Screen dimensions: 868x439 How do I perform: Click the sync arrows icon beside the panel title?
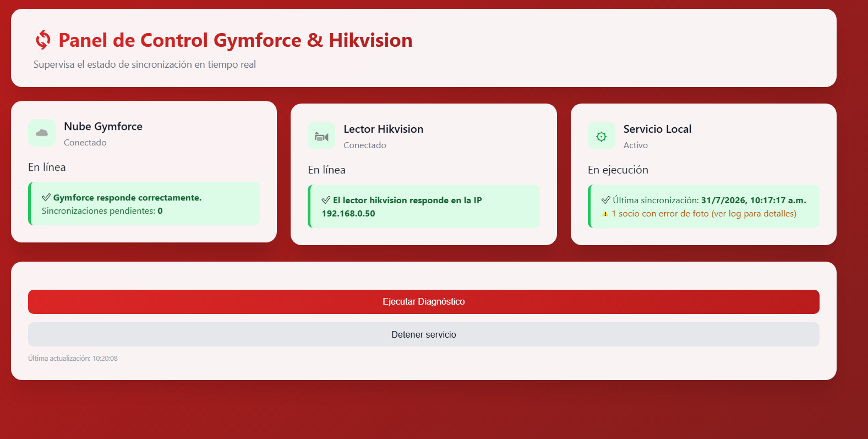coord(43,40)
